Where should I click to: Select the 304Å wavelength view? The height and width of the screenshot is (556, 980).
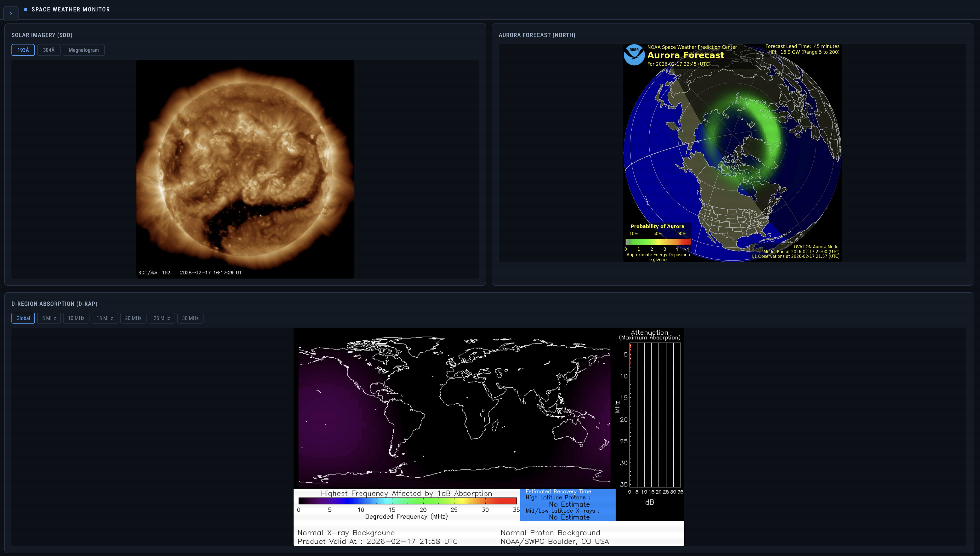pos(49,50)
